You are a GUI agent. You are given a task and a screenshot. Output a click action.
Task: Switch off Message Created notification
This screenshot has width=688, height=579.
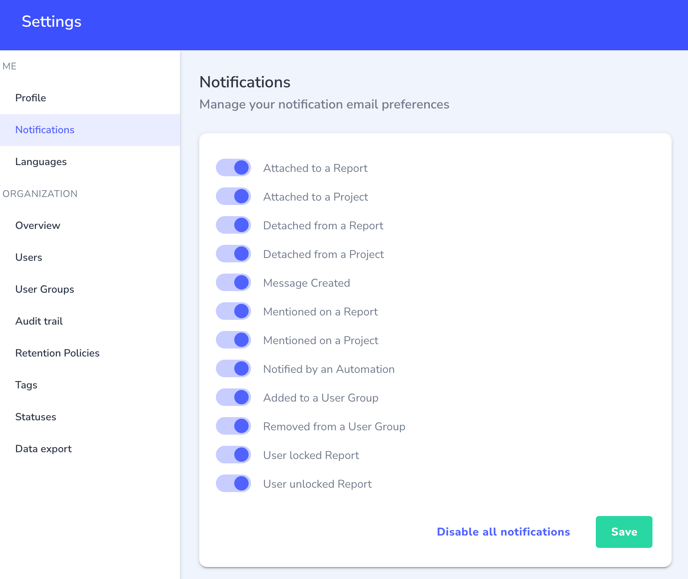pyautogui.click(x=233, y=283)
